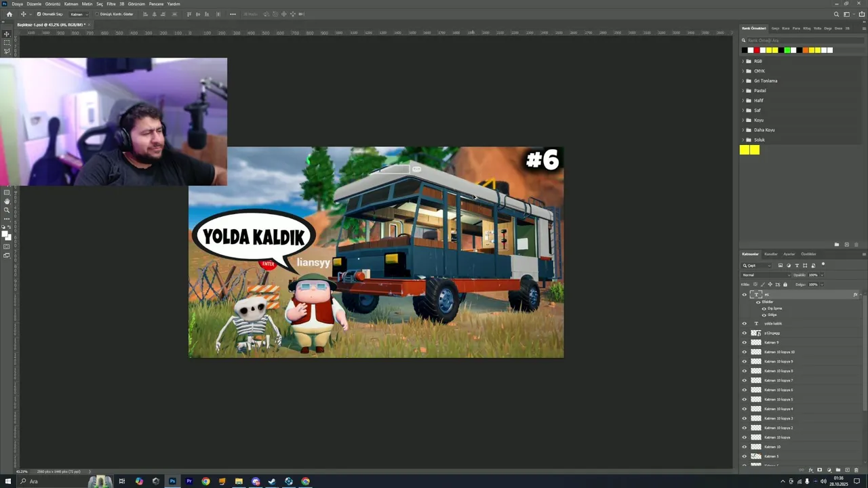
Task: Click lock transparent pixels icon
Action: coord(755,285)
